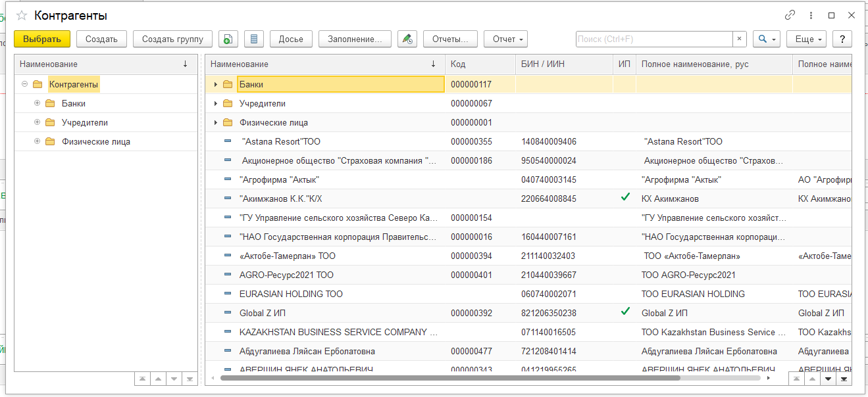Copy link to this form icon
The image size is (868, 397).
tap(790, 15)
